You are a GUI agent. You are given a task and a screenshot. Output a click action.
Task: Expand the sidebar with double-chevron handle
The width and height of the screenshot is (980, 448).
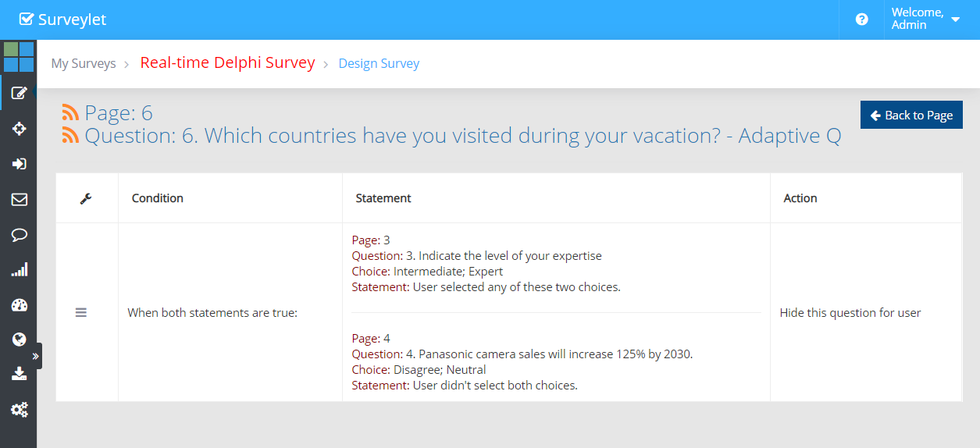click(x=35, y=356)
